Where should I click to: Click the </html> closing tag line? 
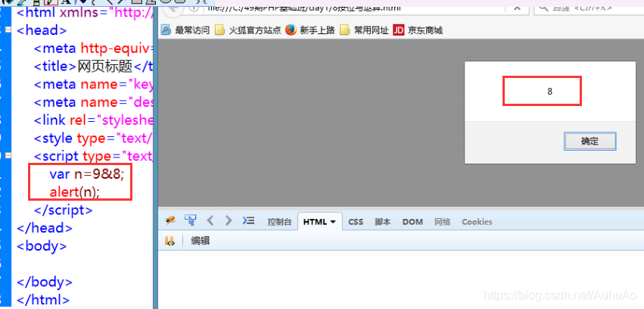(x=43, y=300)
